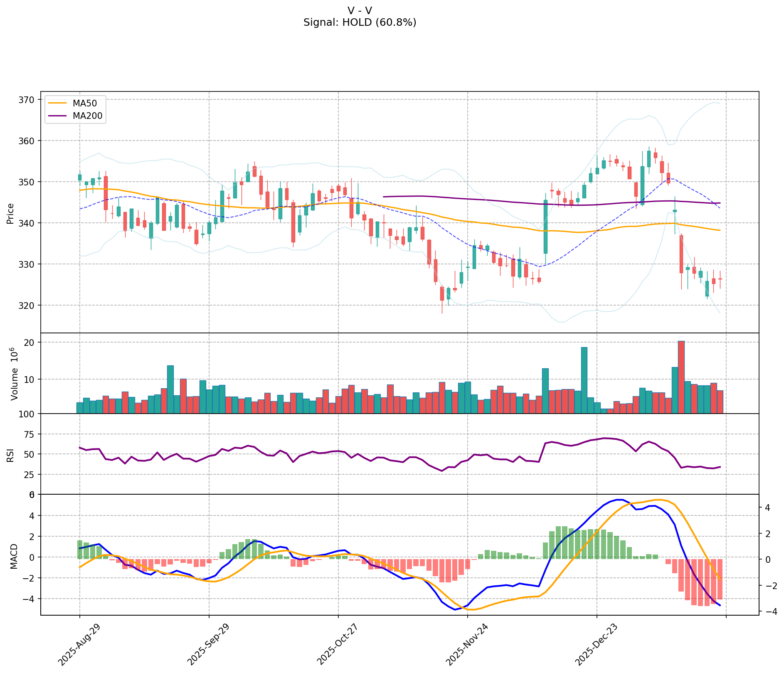Image resolution: width=784 pixels, height=673 pixels.
Task: Click the 'Price' y-axis label
Action: coord(10,213)
